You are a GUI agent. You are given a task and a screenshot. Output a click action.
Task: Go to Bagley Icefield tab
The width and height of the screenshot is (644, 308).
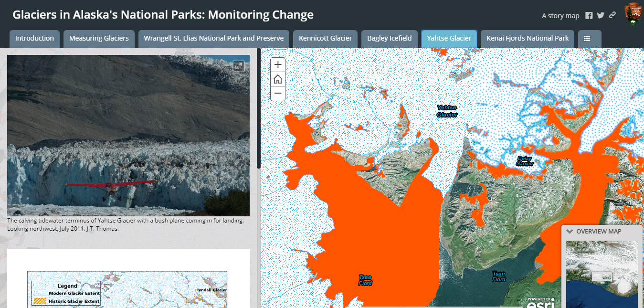(x=389, y=39)
